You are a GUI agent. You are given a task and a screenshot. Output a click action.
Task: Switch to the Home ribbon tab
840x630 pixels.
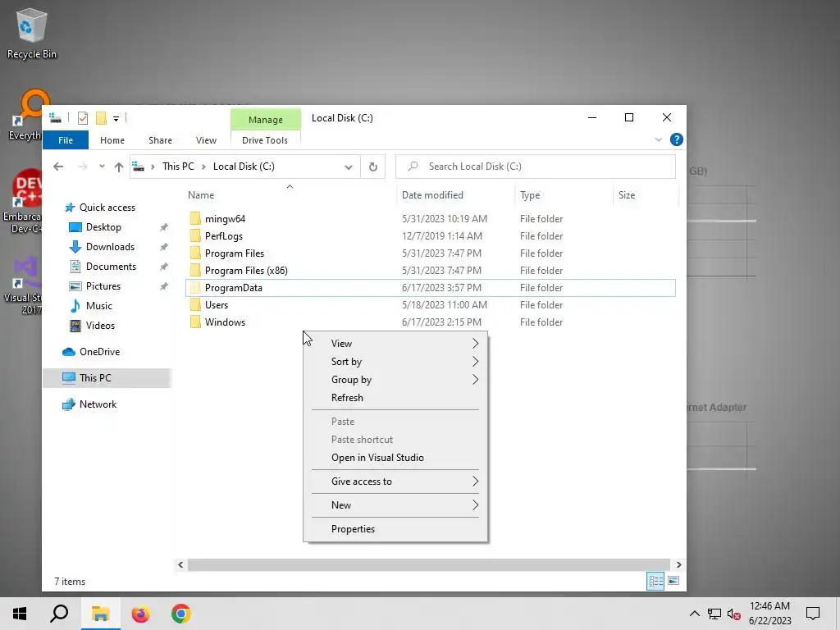112,140
